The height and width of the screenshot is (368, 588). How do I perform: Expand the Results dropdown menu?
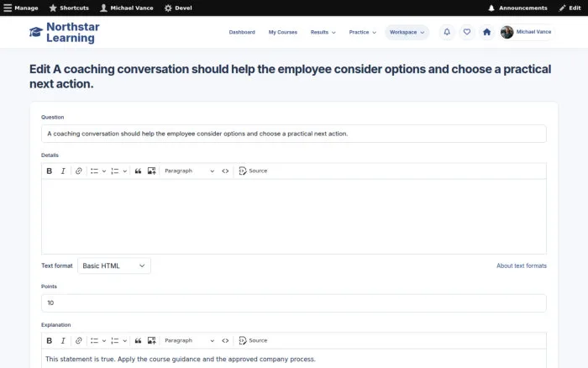323,32
